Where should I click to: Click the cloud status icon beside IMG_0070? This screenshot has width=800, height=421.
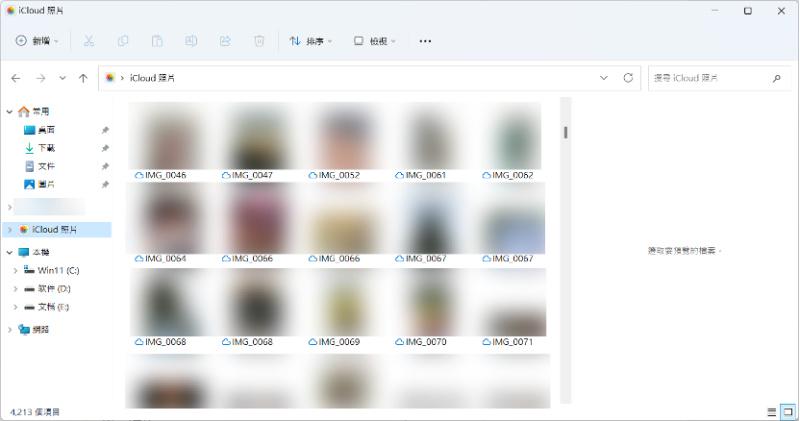coord(399,342)
